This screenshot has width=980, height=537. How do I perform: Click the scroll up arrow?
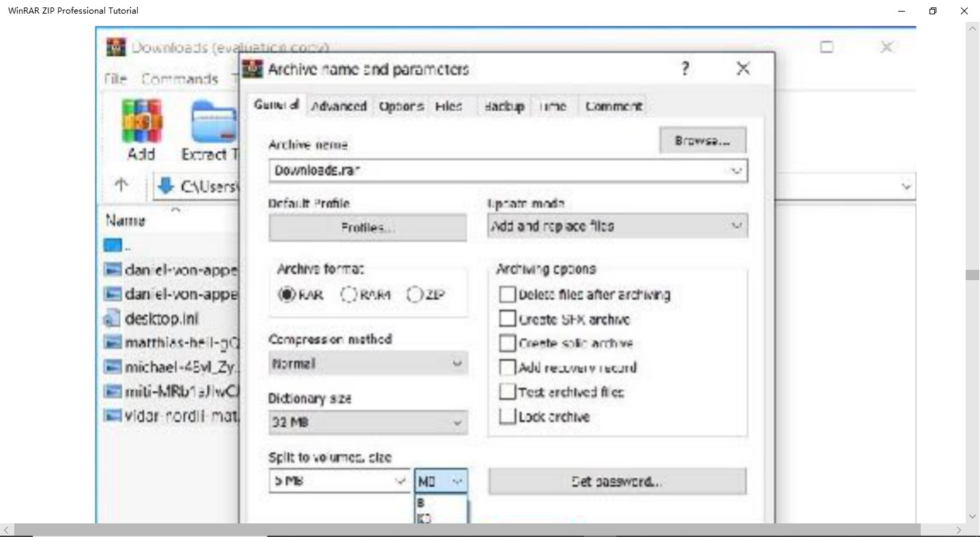[x=972, y=29]
